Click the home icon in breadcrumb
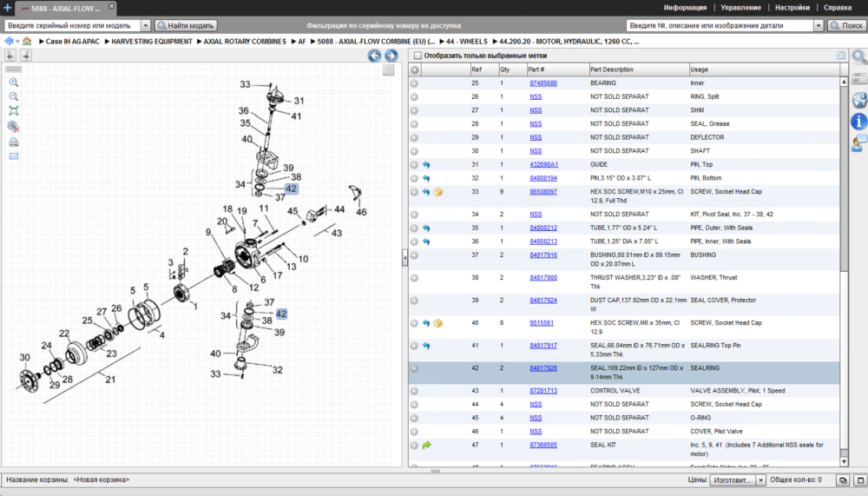 pyautogui.click(x=27, y=41)
